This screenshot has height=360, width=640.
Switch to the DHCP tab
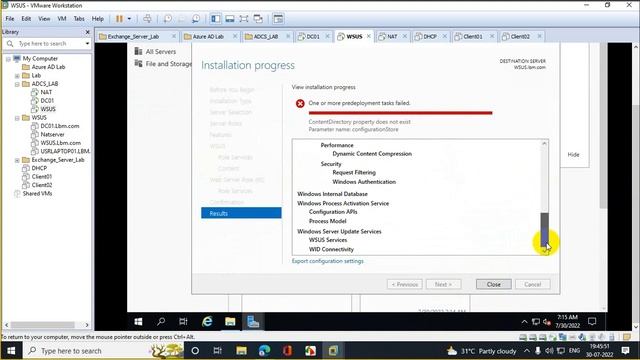point(430,36)
